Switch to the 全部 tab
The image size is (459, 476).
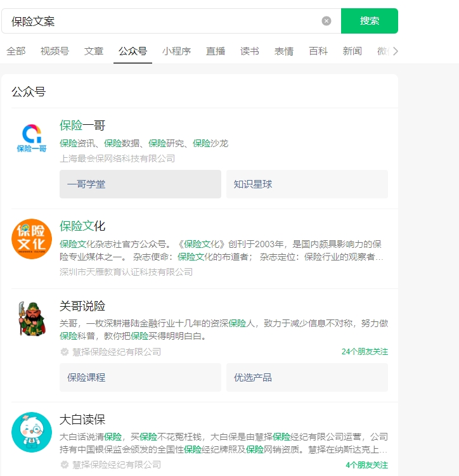(16, 51)
